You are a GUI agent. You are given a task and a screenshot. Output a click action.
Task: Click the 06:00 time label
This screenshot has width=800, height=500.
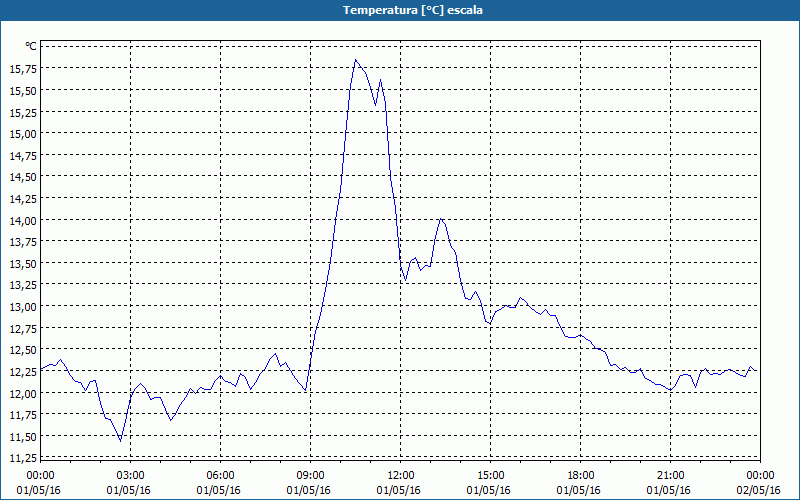pos(220,476)
